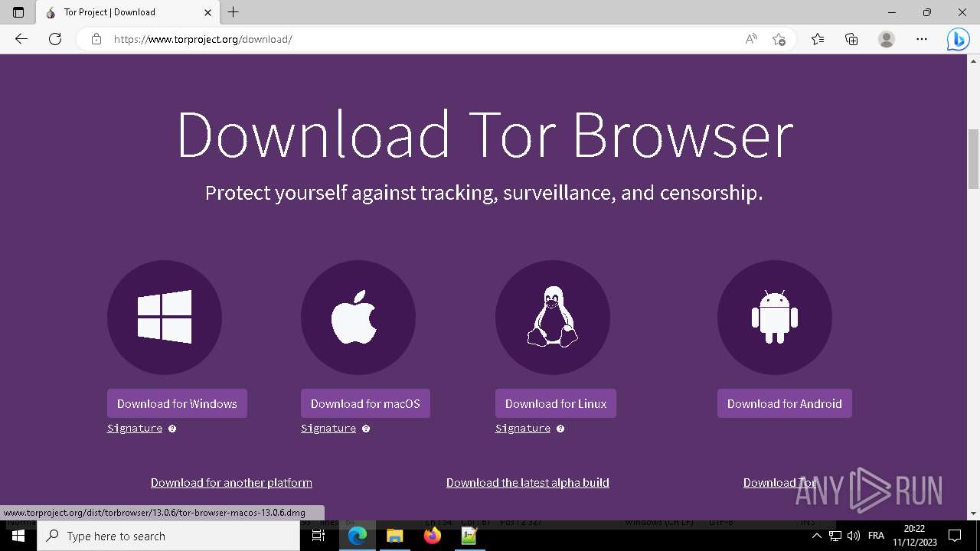This screenshot has width=980, height=551.
Task: Open Firefox from the taskbar
Action: (432, 536)
